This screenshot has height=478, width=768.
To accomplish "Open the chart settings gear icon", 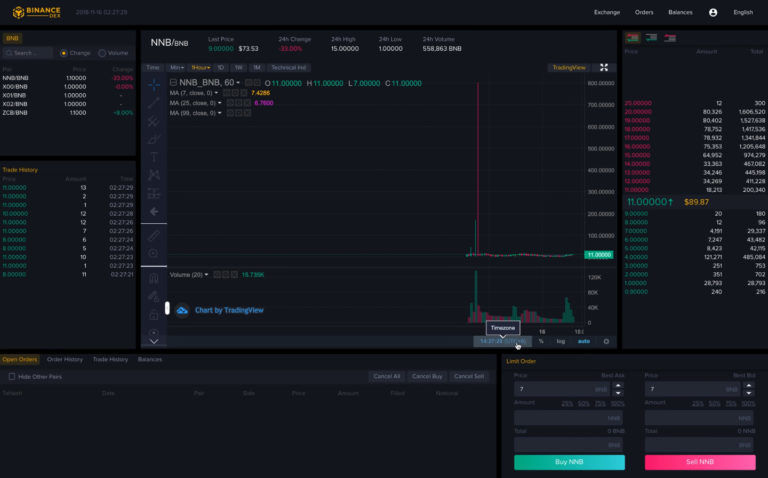I will click(606, 341).
